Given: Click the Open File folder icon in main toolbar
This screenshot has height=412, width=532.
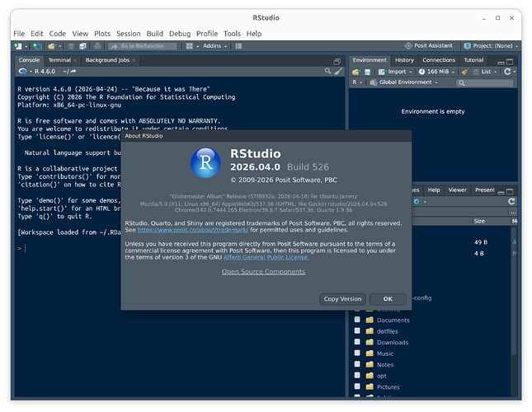Looking at the screenshot, I should click(x=52, y=46).
